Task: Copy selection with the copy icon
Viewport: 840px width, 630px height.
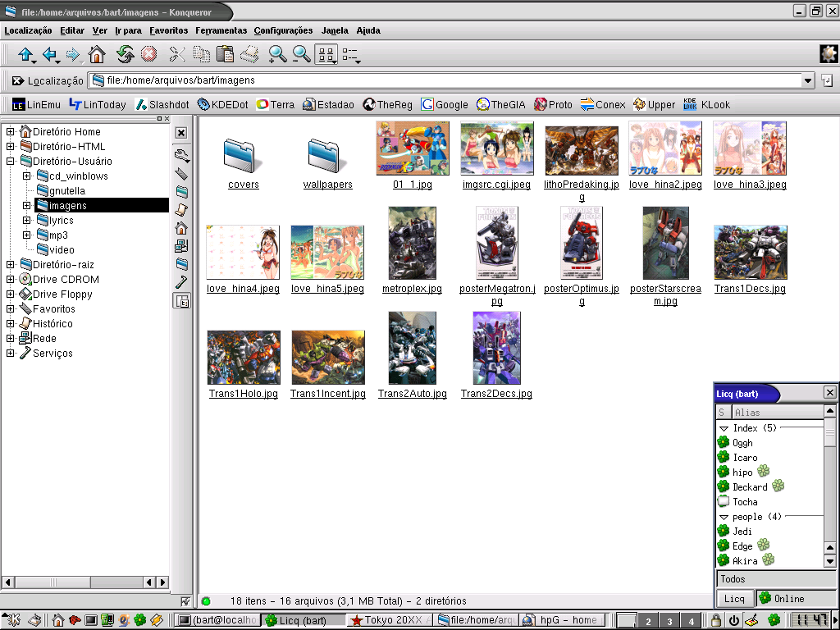Action: coord(202,54)
